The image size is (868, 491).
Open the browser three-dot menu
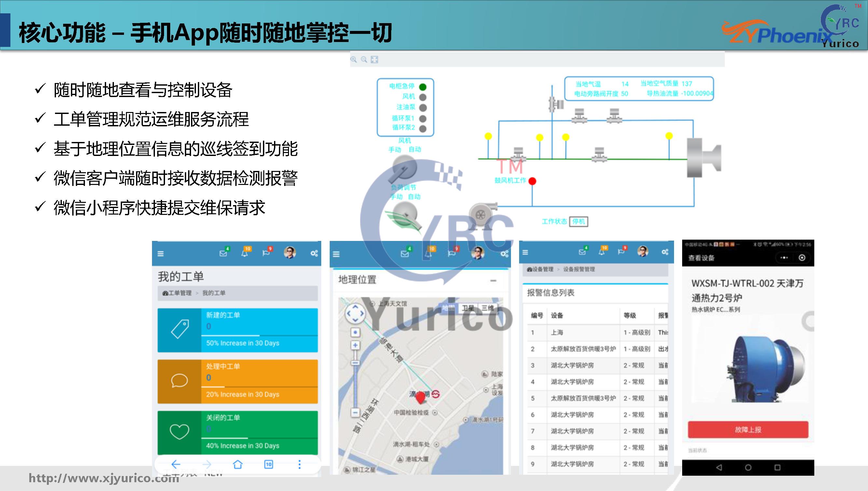coord(299,464)
